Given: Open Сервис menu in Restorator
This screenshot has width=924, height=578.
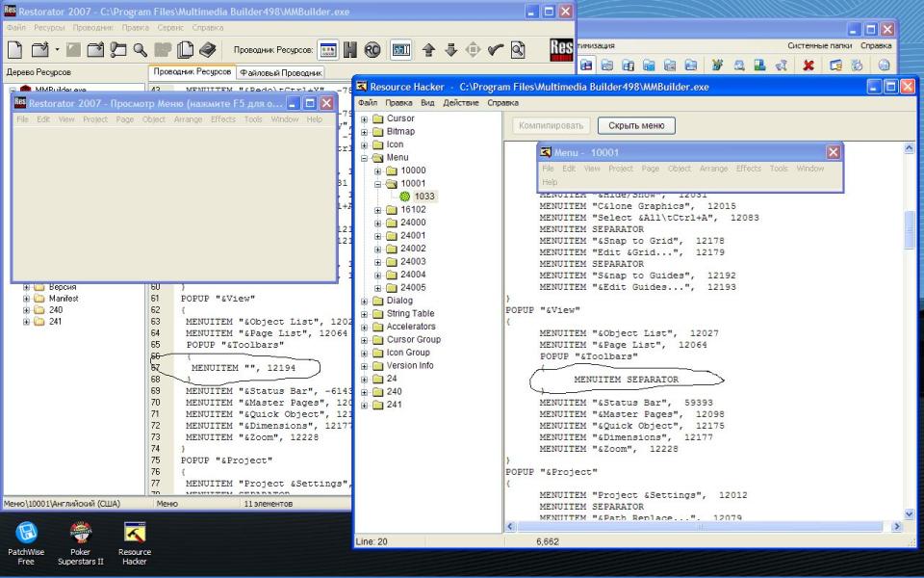Looking at the screenshot, I should (x=170, y=28).
